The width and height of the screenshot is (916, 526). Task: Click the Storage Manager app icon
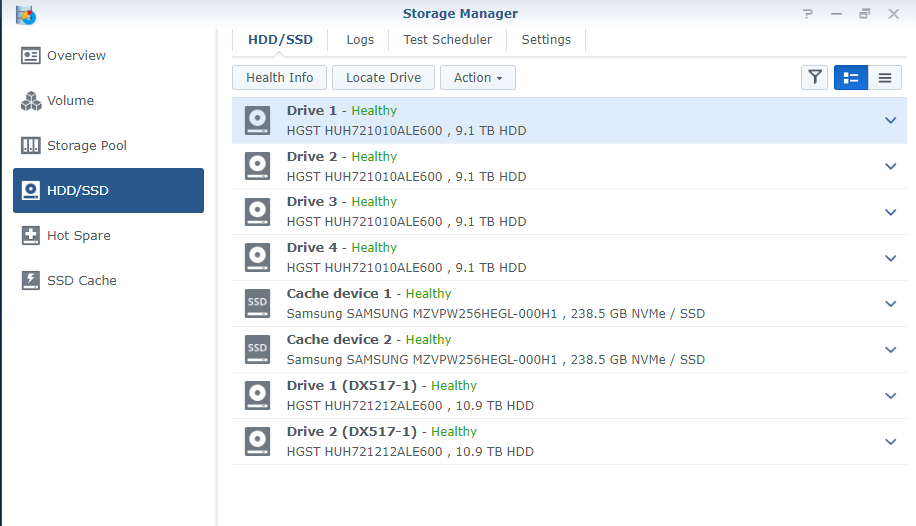[x=26, y=15]
